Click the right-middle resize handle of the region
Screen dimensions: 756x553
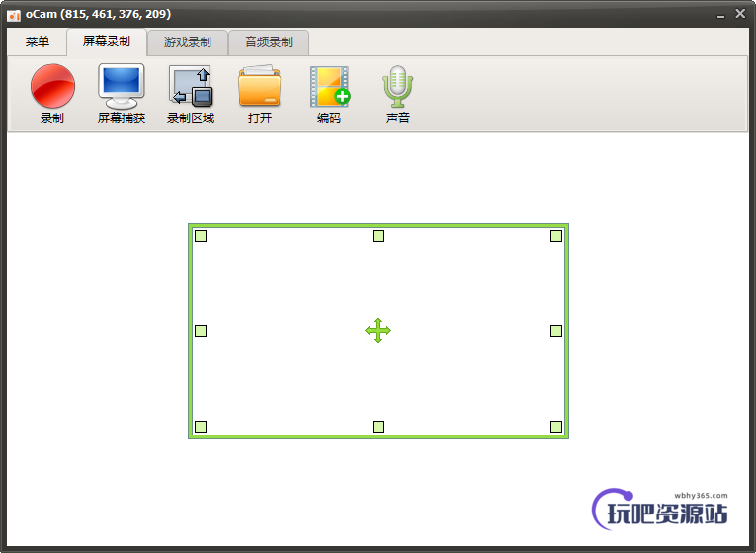[556, 331]
